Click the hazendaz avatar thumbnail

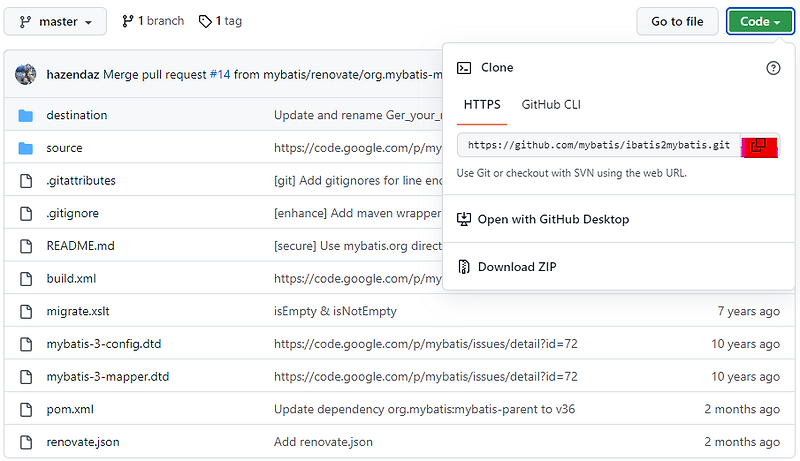[27, 74]
